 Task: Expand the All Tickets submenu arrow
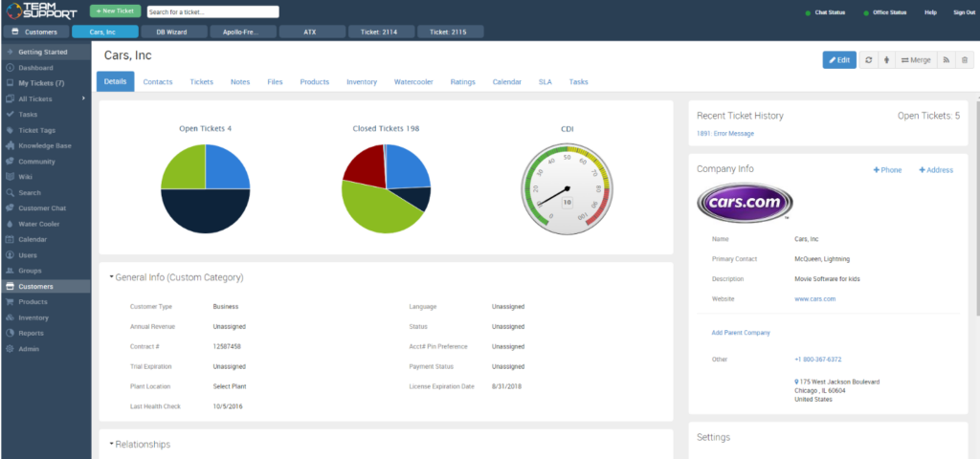pyautogui.click(x=83, y=98)
